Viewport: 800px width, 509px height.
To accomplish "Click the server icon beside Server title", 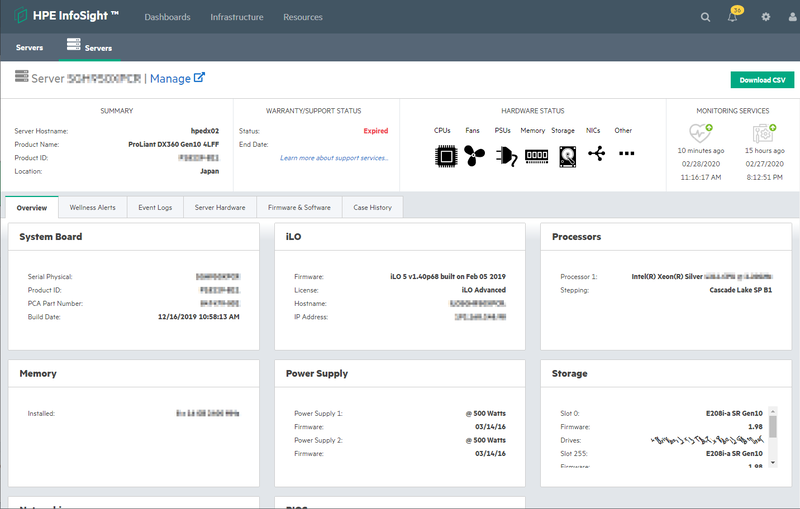I will pyautogui.click(x=21, y=77).
